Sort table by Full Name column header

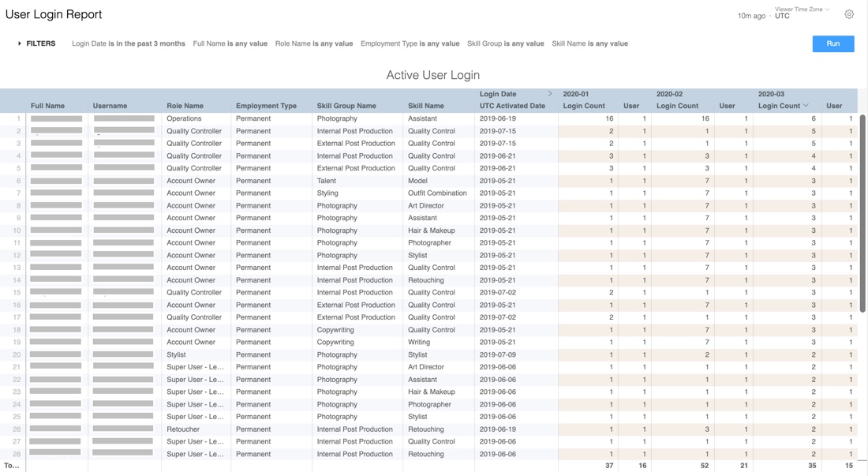(x=48, y=106)
